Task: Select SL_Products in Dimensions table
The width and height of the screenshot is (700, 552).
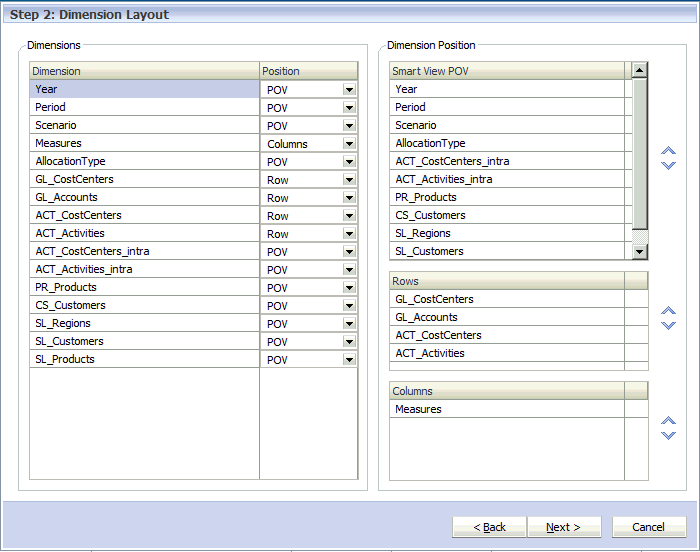Action: (144, 359)
